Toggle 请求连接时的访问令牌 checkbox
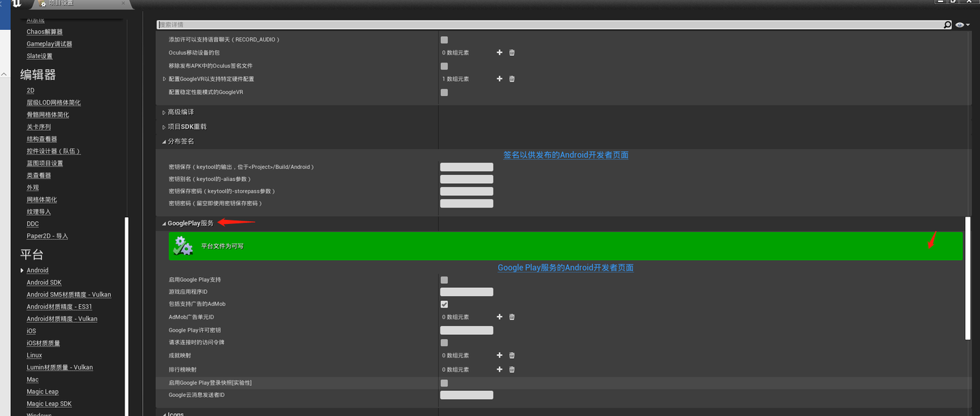Screen dimensions: 980x416 tap(444, 342)
